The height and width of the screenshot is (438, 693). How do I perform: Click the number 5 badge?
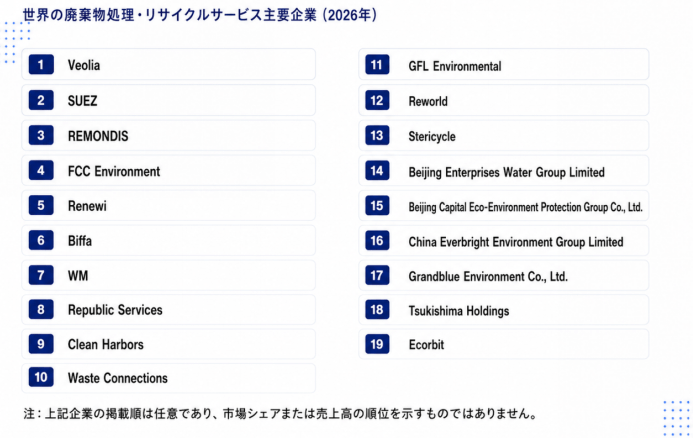[x=41, y=205]
